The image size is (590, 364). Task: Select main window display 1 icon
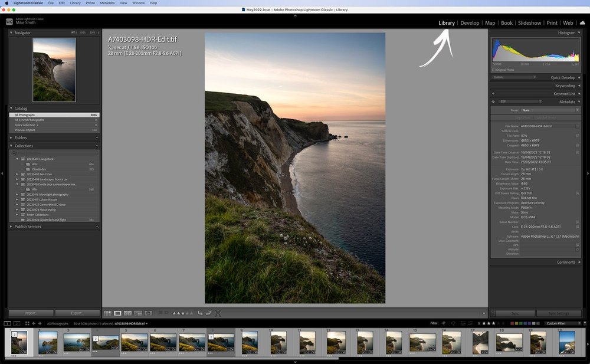tap(7, 323)
